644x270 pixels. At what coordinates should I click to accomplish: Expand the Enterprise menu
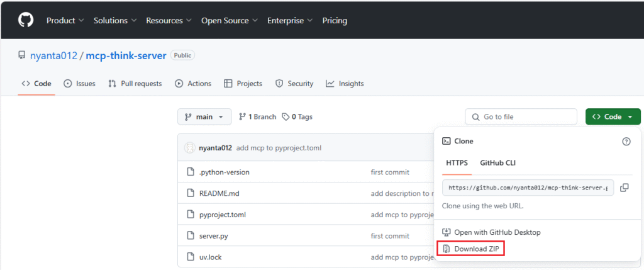(289, 21)
